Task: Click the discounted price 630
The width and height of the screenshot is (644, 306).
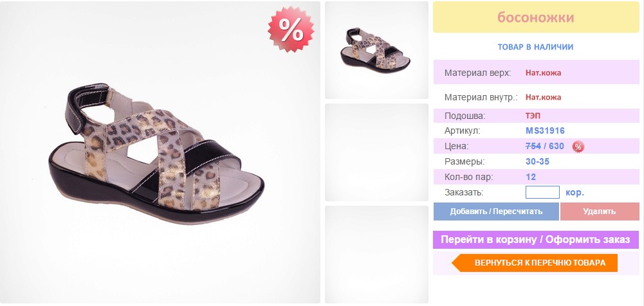Action: pos(557,146)
